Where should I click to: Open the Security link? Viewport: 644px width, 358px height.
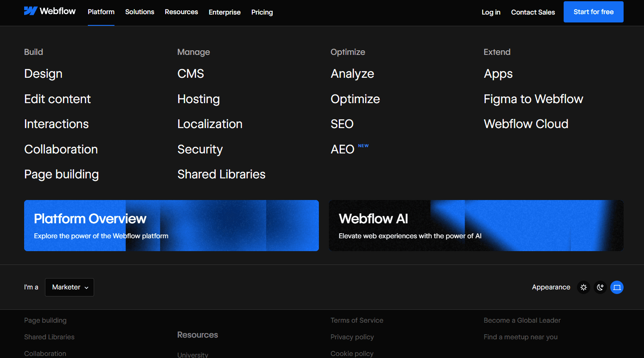coord(200,150)
